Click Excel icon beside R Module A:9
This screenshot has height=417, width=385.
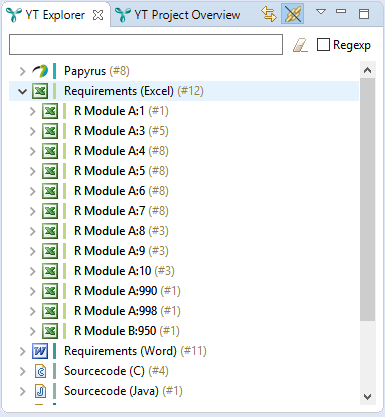tap(50, 251)
